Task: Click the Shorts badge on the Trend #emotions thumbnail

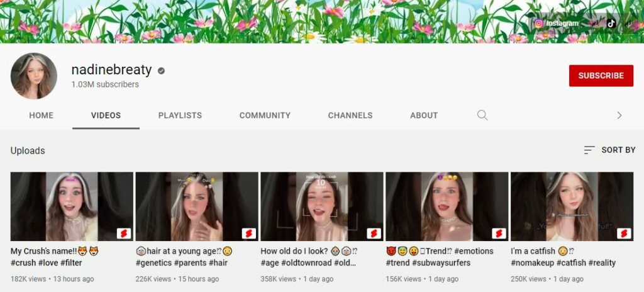Action: (x=499, y=233)
